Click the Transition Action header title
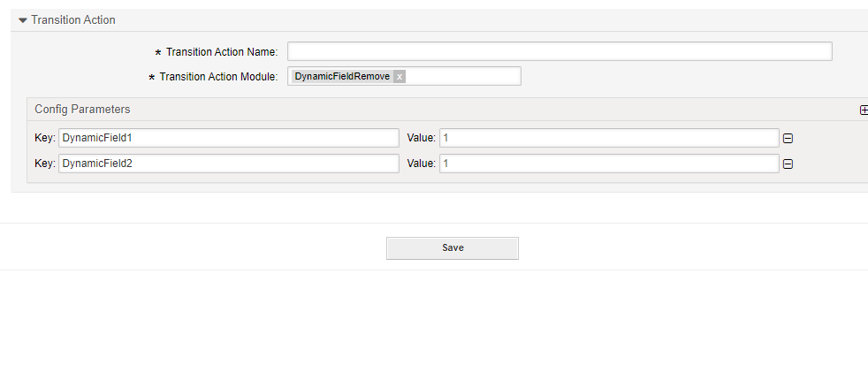The image size is (868, 373). pyautogui.click(x=73, y=20)
